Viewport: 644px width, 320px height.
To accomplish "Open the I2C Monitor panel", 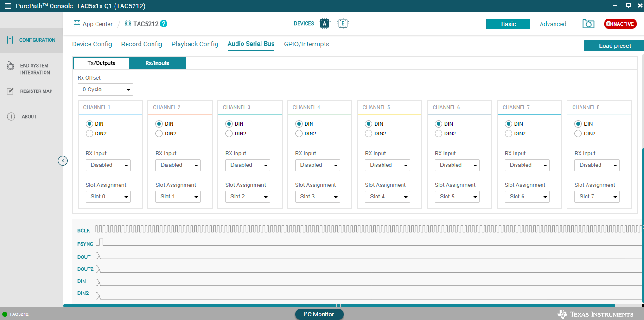I will pos(319,314).
